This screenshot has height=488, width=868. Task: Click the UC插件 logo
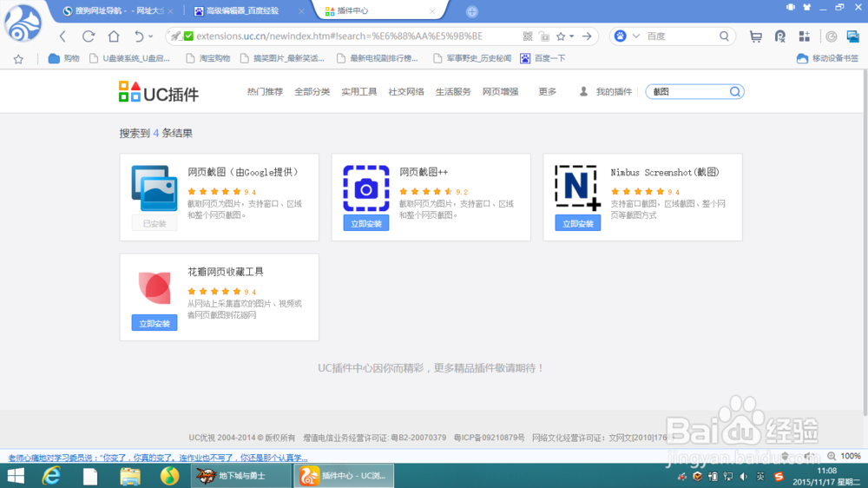click(x=158, y=92)
